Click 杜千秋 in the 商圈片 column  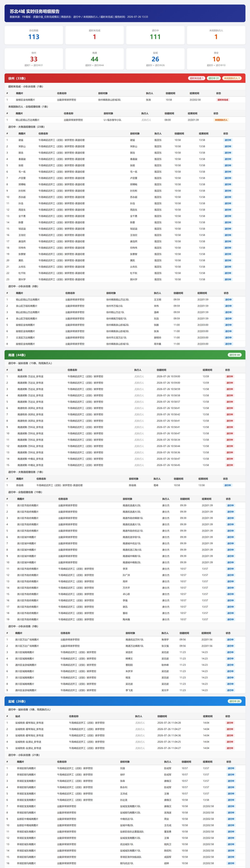pyautogui.click(x=22, y=273)
